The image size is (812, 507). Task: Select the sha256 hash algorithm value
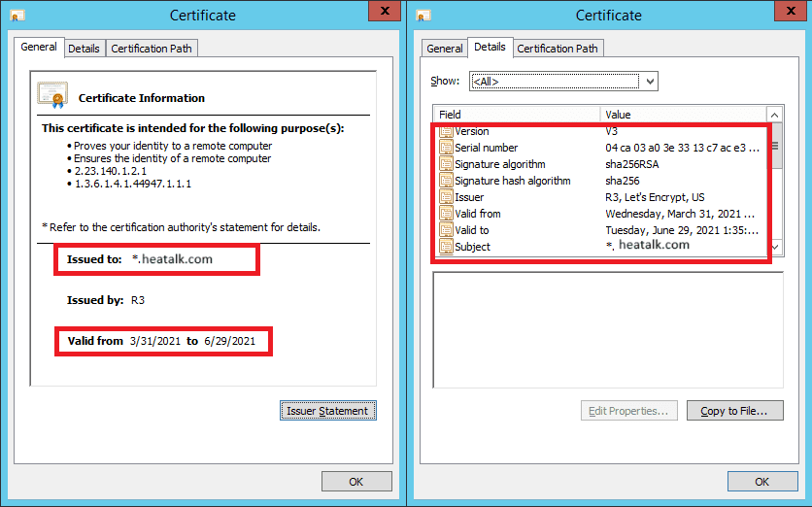(x=623, y=181)
